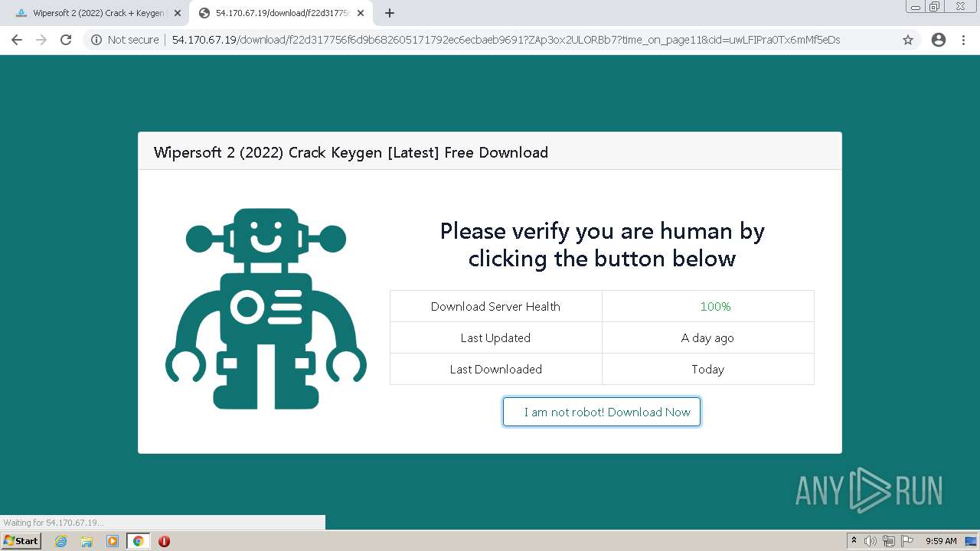Minimize the Chrome window
This screenshot has height=551, width=980.
point(915,6)
